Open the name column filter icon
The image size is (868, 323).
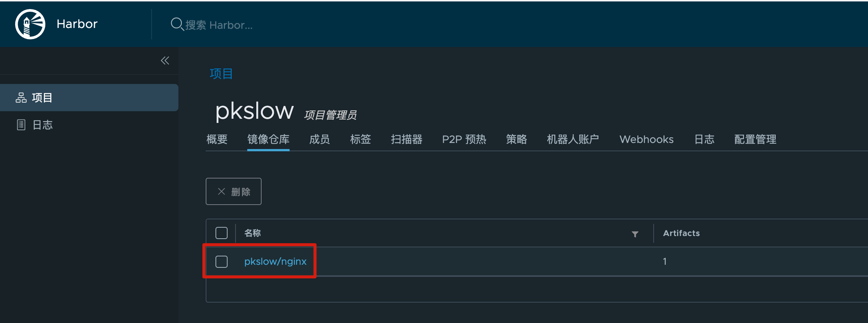635,234
